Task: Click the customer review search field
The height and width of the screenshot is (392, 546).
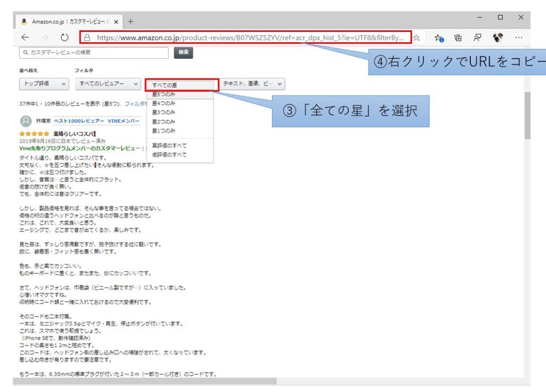Action: pos(94,53)
